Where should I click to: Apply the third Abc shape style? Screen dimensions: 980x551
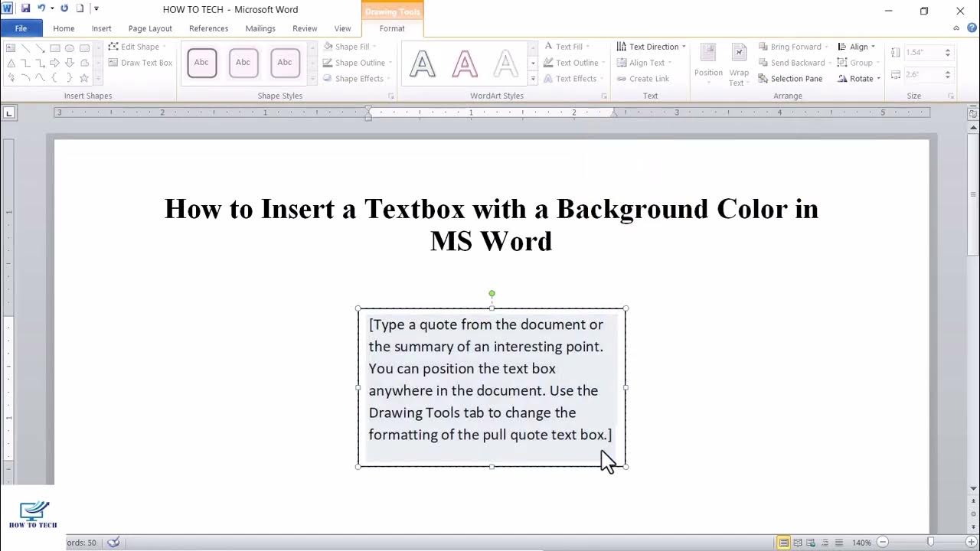284,63
